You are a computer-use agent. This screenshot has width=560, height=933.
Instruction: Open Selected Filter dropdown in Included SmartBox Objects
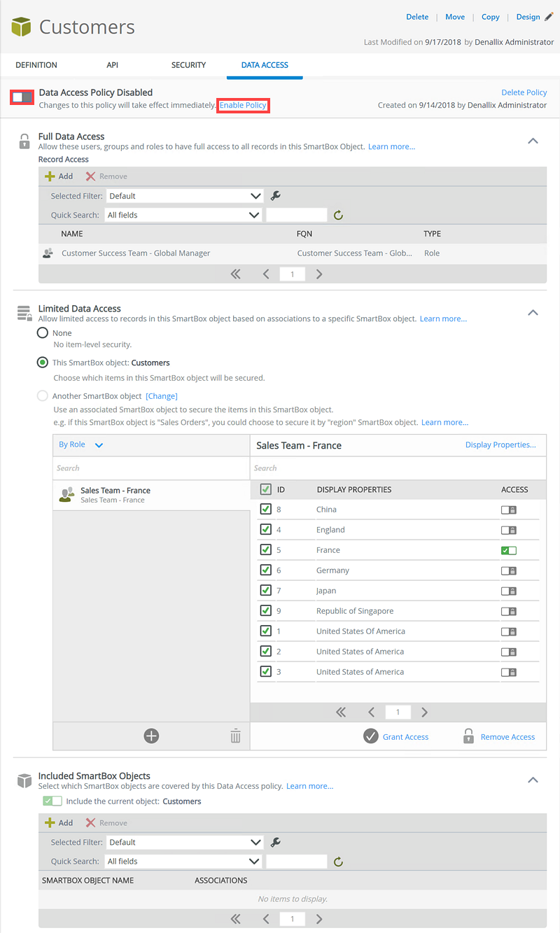pyautogui.click(x=185, y=842)
